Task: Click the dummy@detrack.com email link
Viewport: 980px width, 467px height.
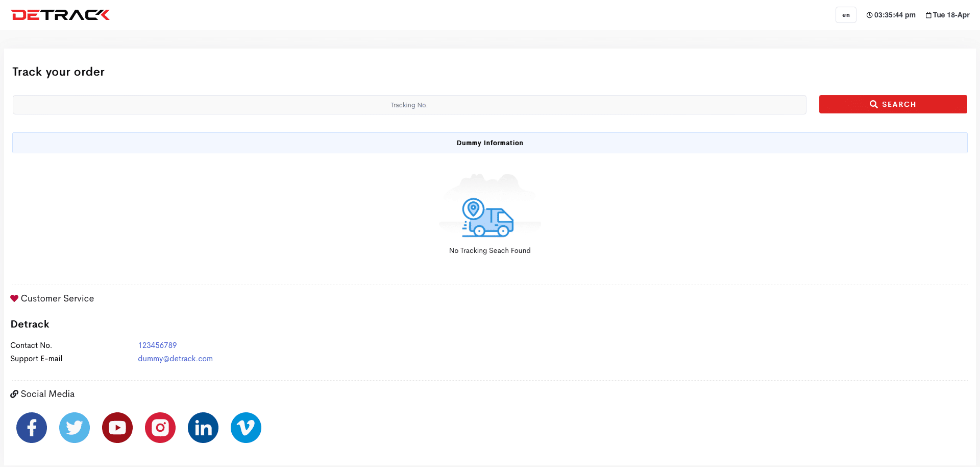Action: (175, 359)
